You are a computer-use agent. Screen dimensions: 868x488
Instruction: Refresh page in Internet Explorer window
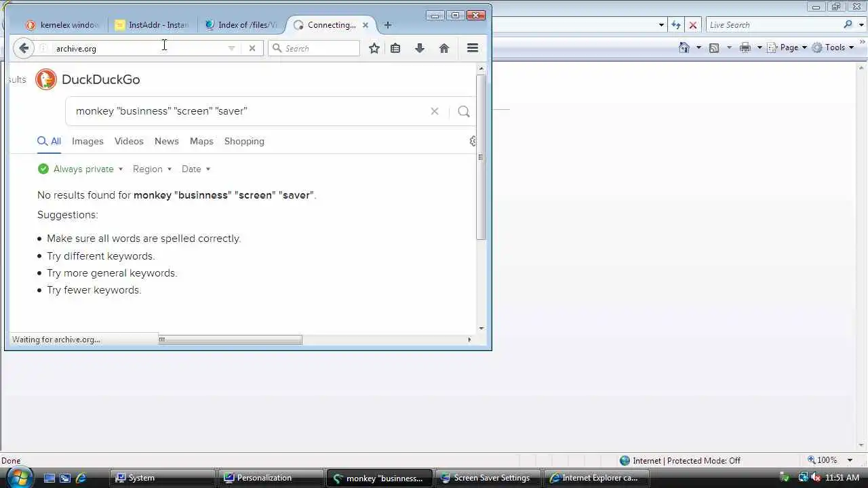click(x=676, y=24)
